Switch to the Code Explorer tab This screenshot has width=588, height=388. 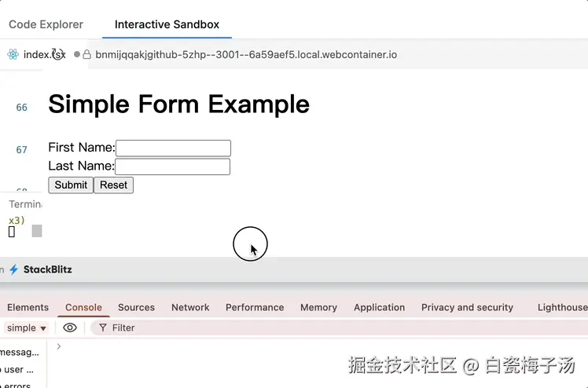click(x=46, y=24)
